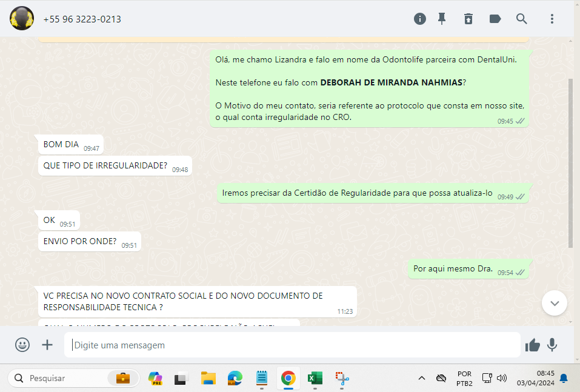This screenshot has height=392, width=580.
Task: Record a voice message with microphone
Action: pos(552,345)
